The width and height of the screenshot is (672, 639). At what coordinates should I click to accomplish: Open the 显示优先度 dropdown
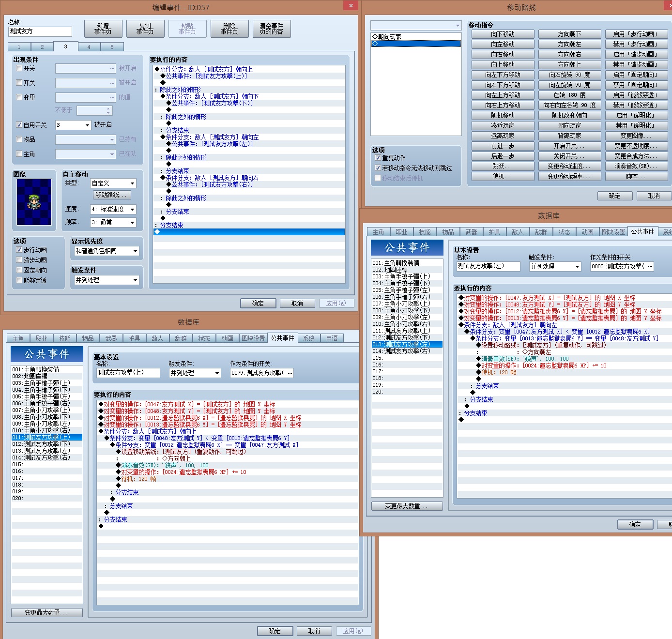(107, 251)
